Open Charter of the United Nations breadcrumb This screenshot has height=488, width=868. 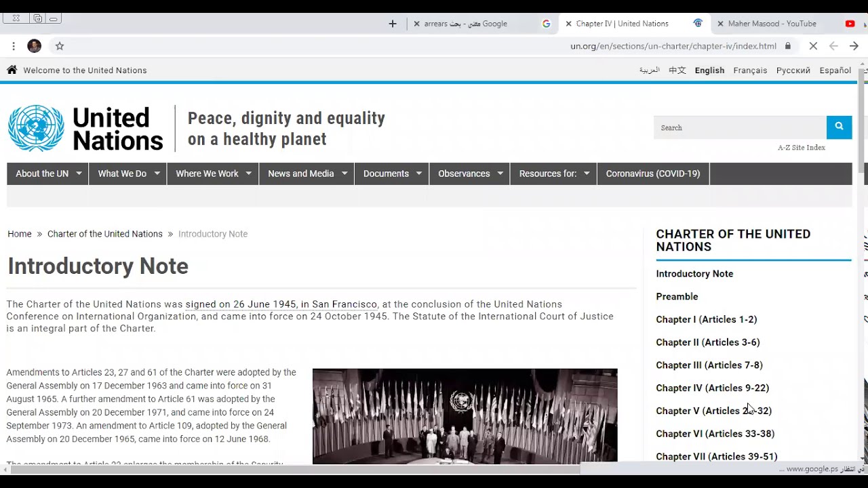(x=105, y=234)
